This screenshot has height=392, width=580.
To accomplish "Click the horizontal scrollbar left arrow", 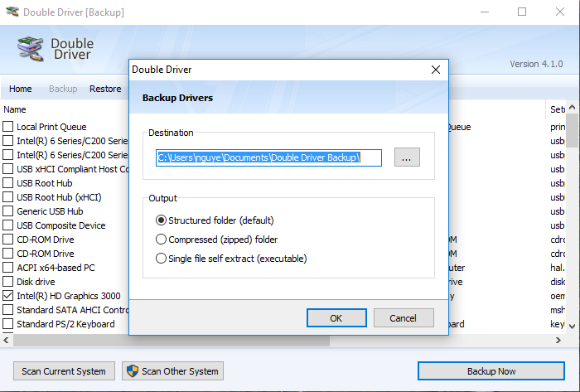I will [x=6, y=340].
